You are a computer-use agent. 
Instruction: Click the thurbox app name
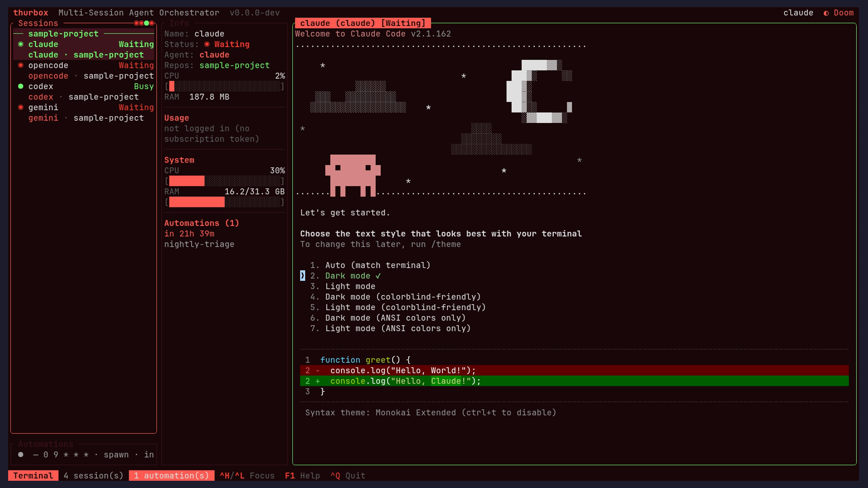tap(31, 13)
